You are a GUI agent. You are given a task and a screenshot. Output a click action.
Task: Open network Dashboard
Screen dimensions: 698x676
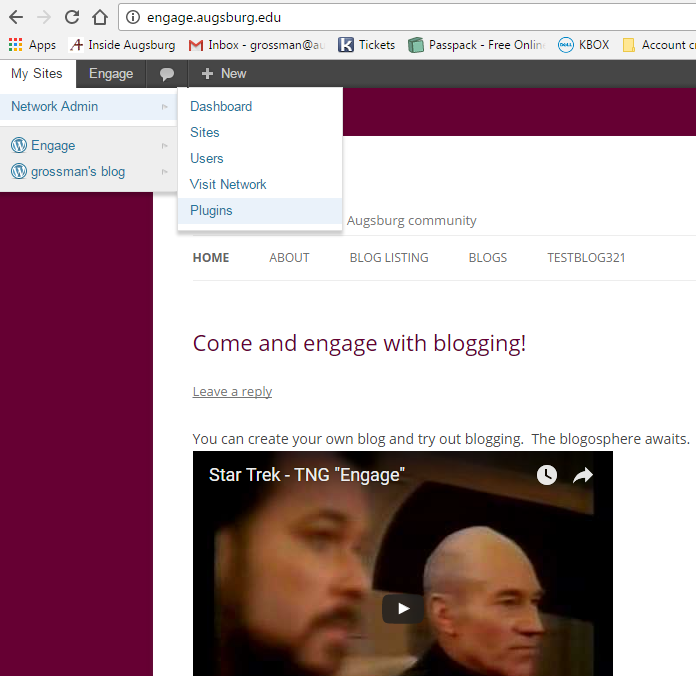(260, 106)
